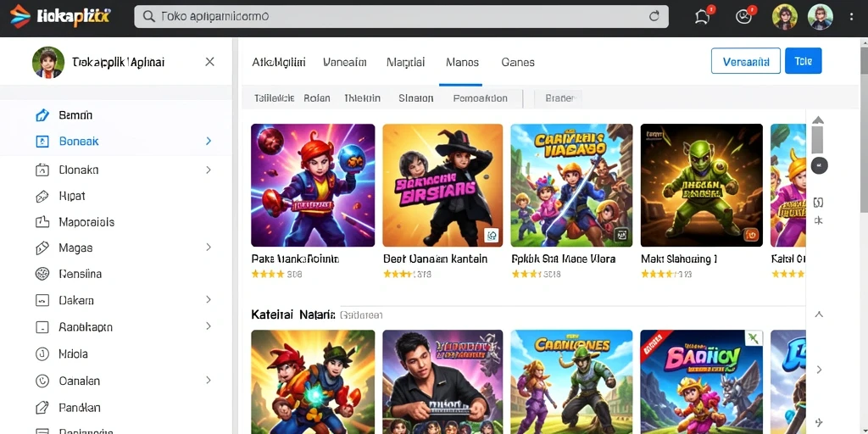This screenshot has height=434, width=868.
Task: Select the Pomoaktion sub-tab
Action: pos(480,98)
